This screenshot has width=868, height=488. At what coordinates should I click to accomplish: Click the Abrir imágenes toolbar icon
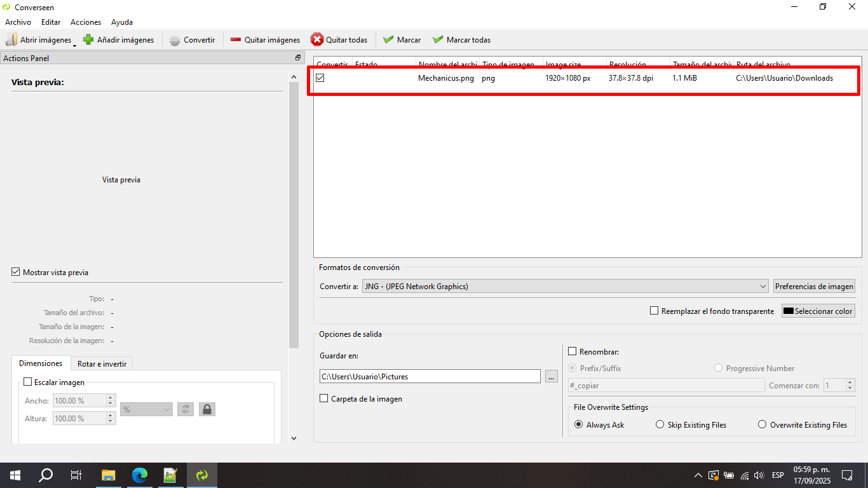coord(11,40)
